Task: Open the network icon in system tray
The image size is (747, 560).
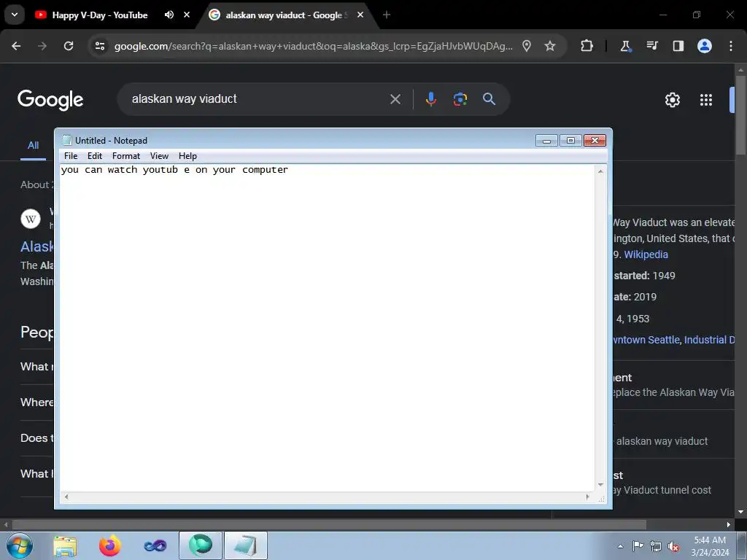Action: tap(656, 546)
